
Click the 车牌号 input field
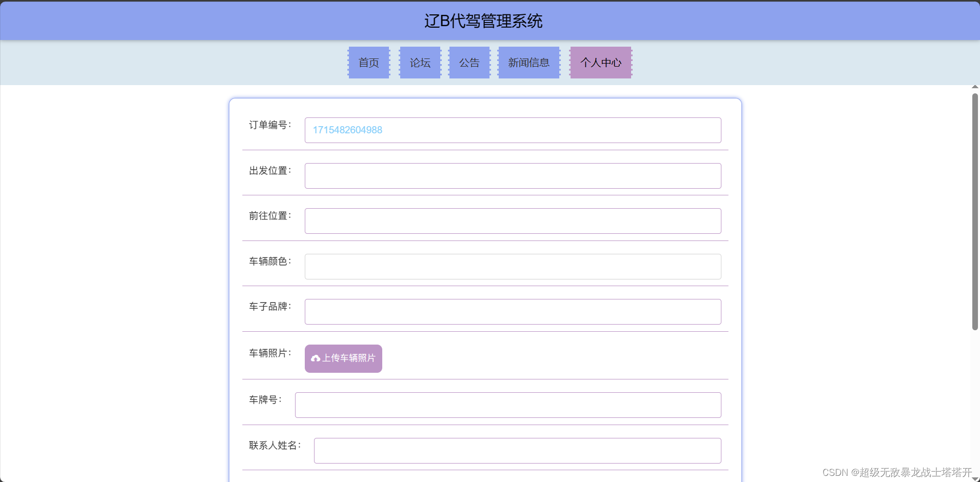(508, 405)
